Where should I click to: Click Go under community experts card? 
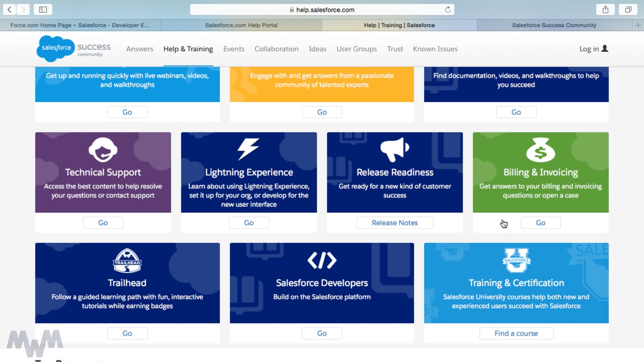(322, 112)
